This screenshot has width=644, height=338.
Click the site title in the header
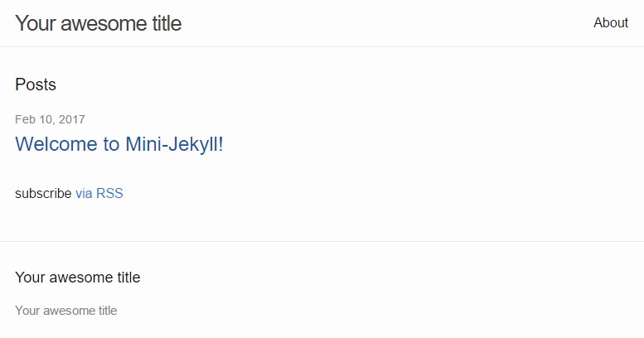(98, 24)
